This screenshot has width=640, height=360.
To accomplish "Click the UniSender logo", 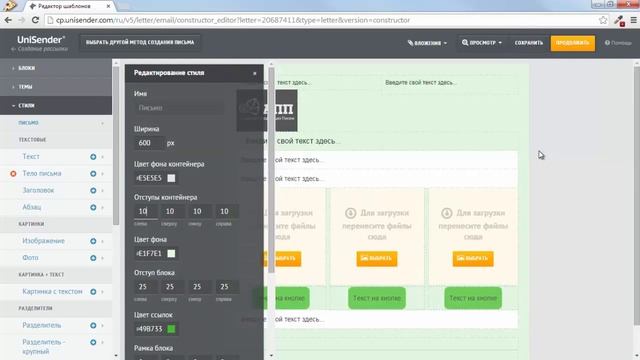I will [x=41, y=40].
